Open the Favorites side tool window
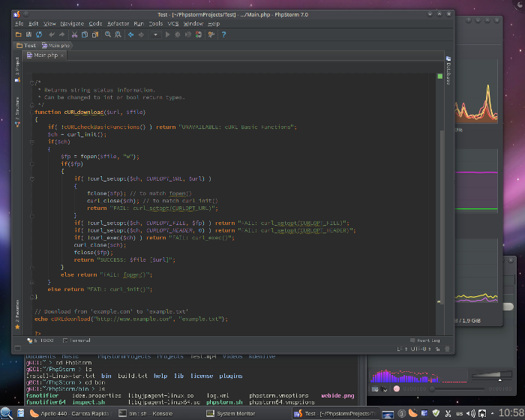The width and height of the screenshot is (525, 420). pyautogui.click(x=17, y=314)
